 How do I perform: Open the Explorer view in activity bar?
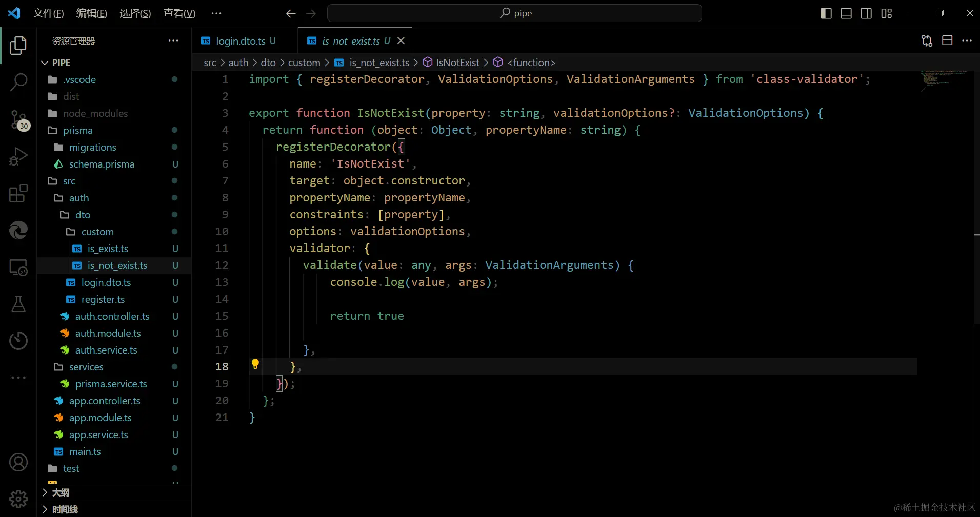pos(18,46)
